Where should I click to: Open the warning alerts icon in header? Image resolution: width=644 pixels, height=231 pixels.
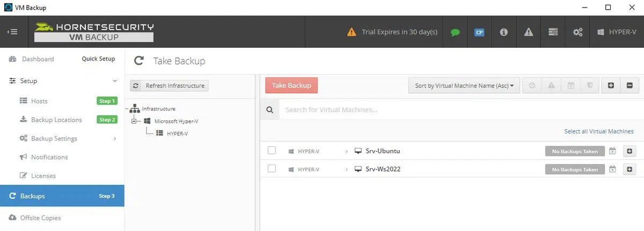point(528,32)
